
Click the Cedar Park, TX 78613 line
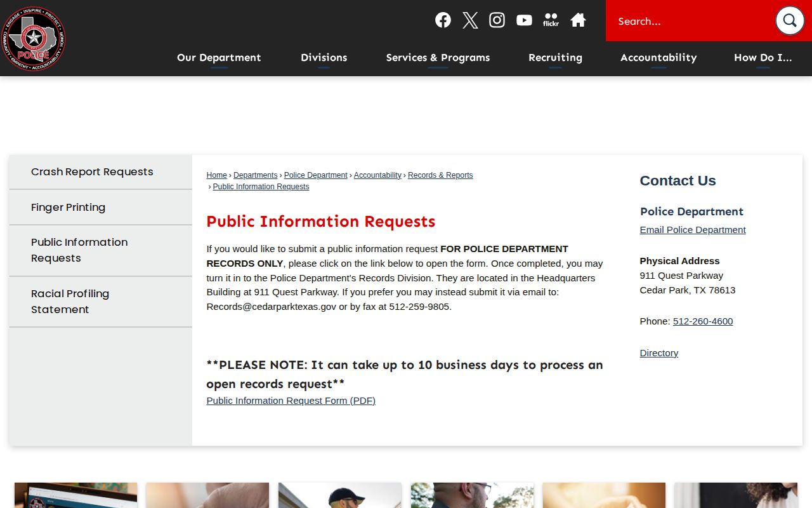click(x=688, y=290)
